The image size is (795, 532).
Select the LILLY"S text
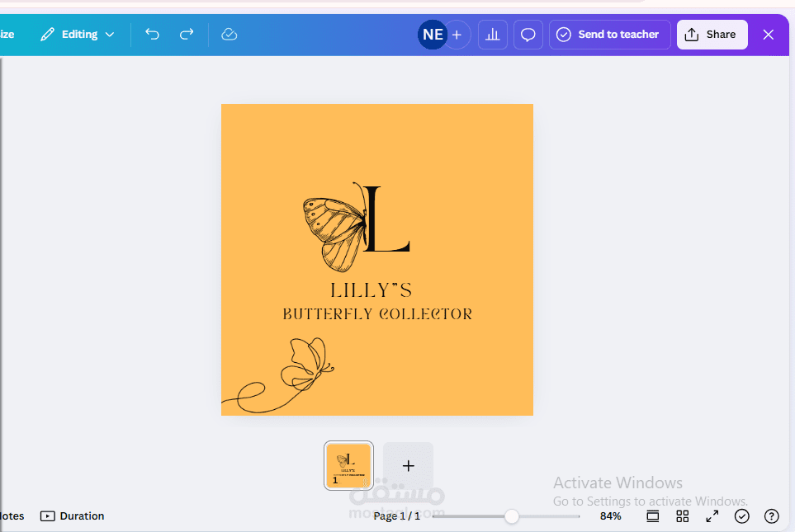(371, 290)
